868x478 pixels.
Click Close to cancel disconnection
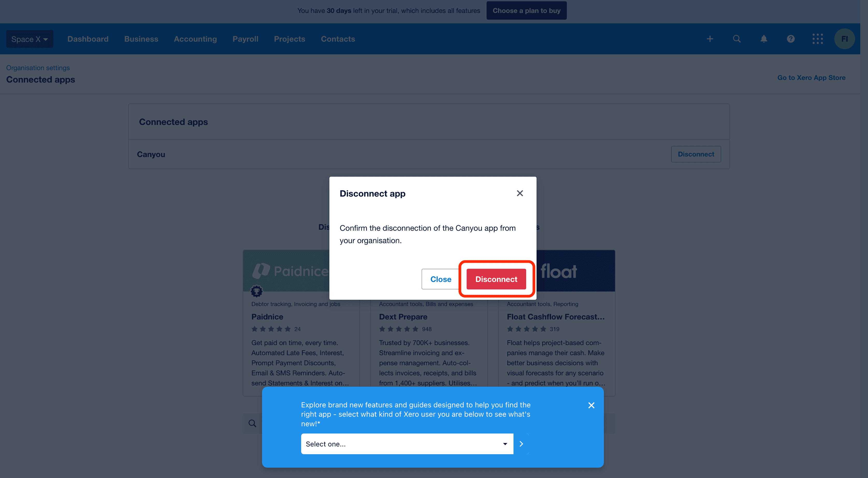pos(441,278)
